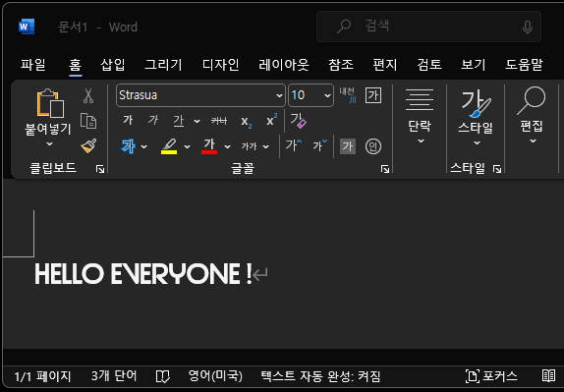Click into the 검색 search box
564x392 pixels.
(x=428, y=27)
